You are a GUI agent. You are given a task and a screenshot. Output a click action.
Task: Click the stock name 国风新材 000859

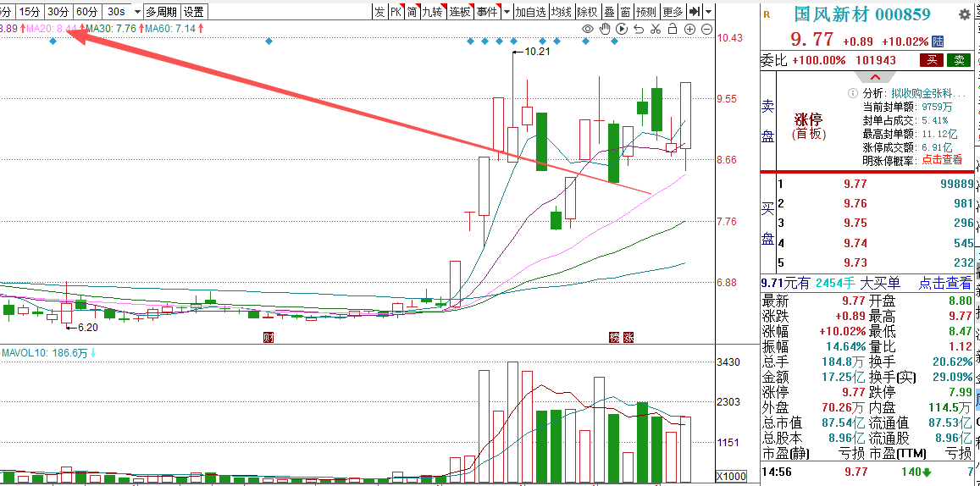(x=862, y=14)
